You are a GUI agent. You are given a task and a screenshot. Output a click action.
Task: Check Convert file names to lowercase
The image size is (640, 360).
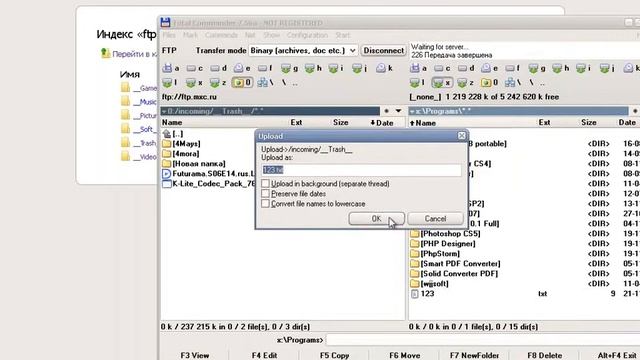coord(266,203)
